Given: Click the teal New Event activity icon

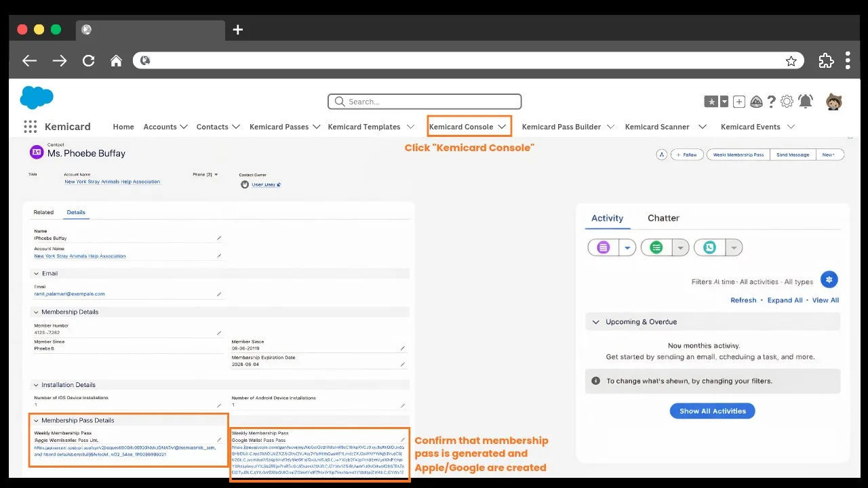Looking at the screenshot, I should point(709,247).
